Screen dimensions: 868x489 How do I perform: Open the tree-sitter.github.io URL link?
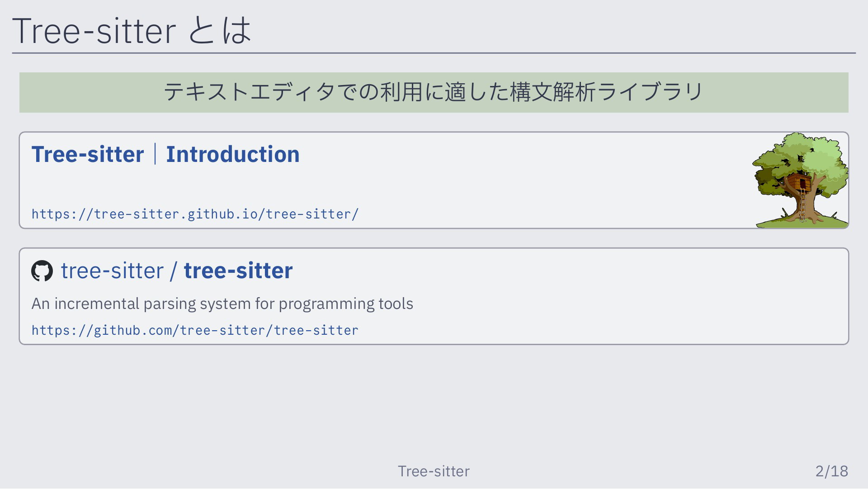[x=195, y=214]
